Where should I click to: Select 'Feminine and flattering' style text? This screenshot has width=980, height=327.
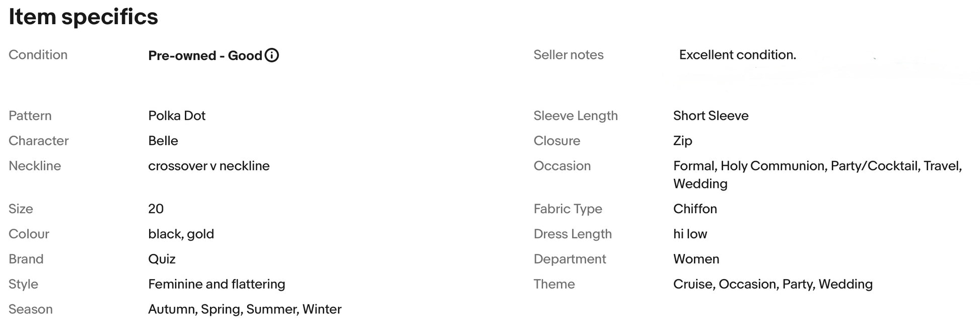tap(217, 284)
